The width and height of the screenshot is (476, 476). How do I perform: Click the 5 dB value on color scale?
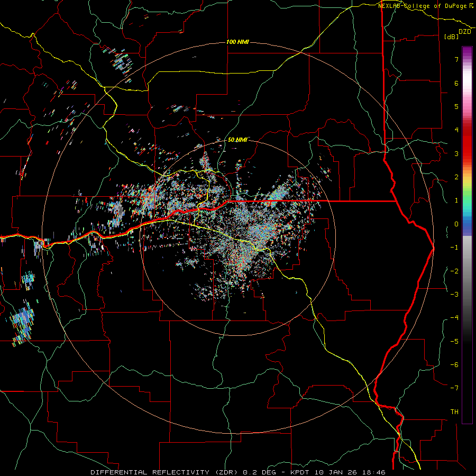point(456,106)
